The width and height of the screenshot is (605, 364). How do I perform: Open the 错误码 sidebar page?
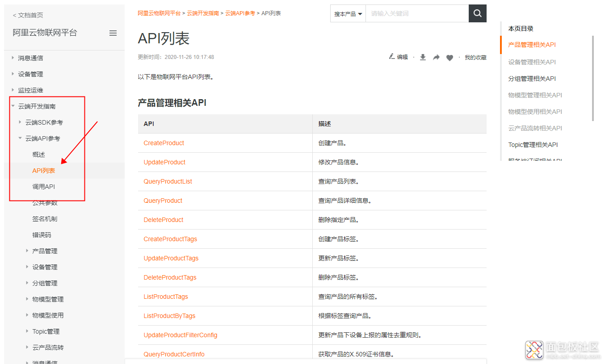coord(42,235)
